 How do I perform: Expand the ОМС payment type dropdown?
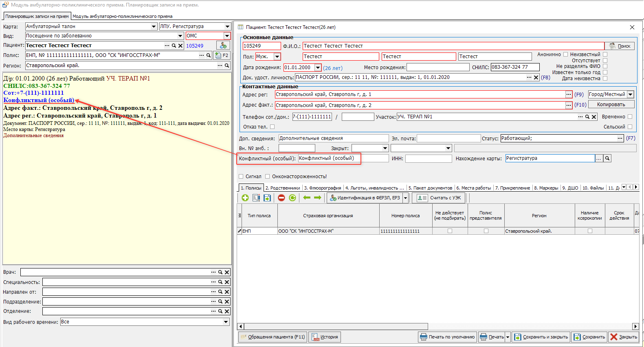227,36
